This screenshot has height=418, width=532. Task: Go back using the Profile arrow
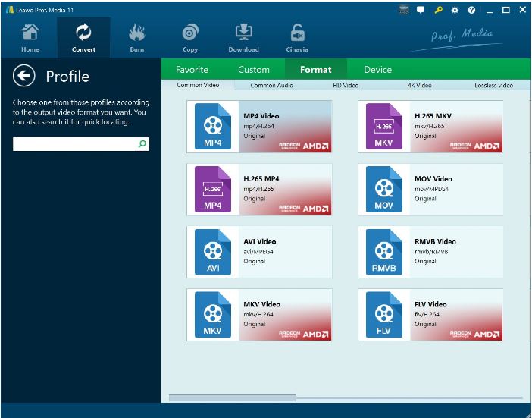point(24,75)
